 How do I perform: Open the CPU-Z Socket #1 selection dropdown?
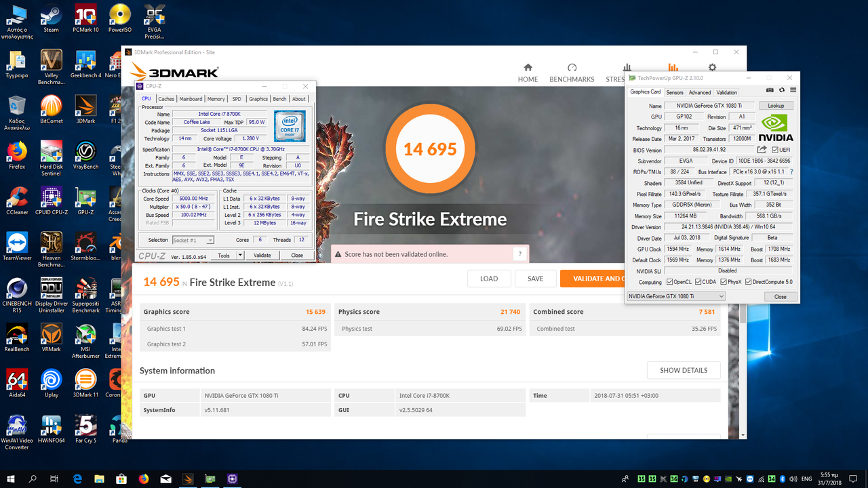click(x=193, y=240)
